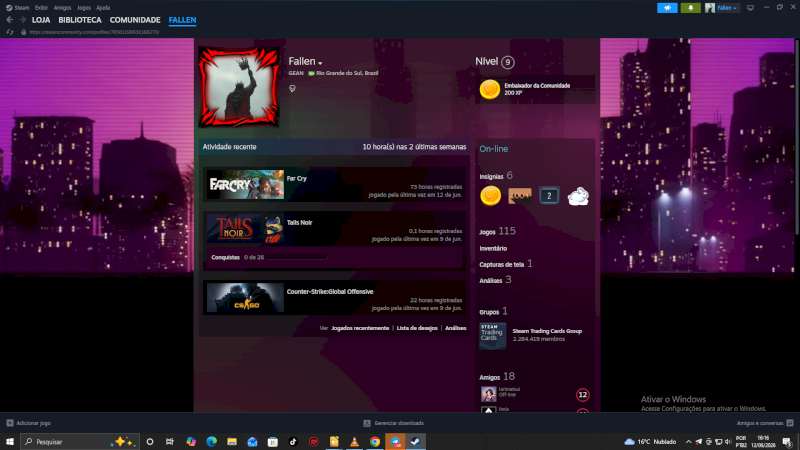Click the Tails Noir game banner

click(245, 228)
